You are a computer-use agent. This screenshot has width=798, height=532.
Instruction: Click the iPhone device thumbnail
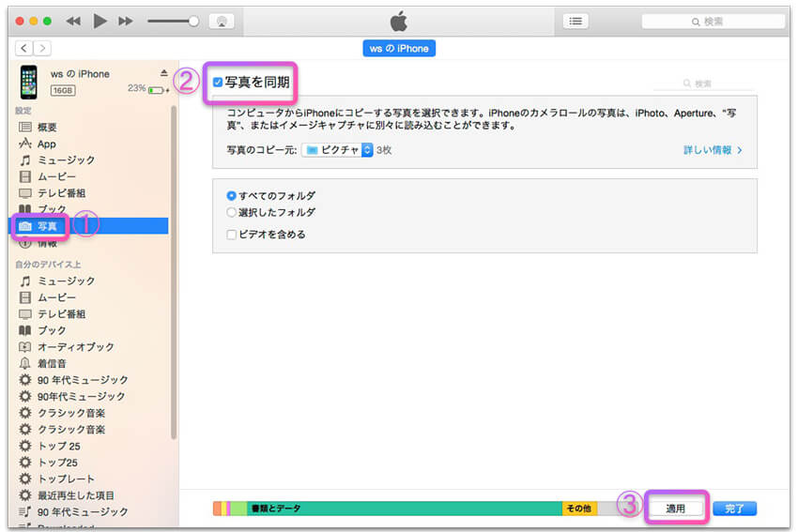[x=29, y=82]
